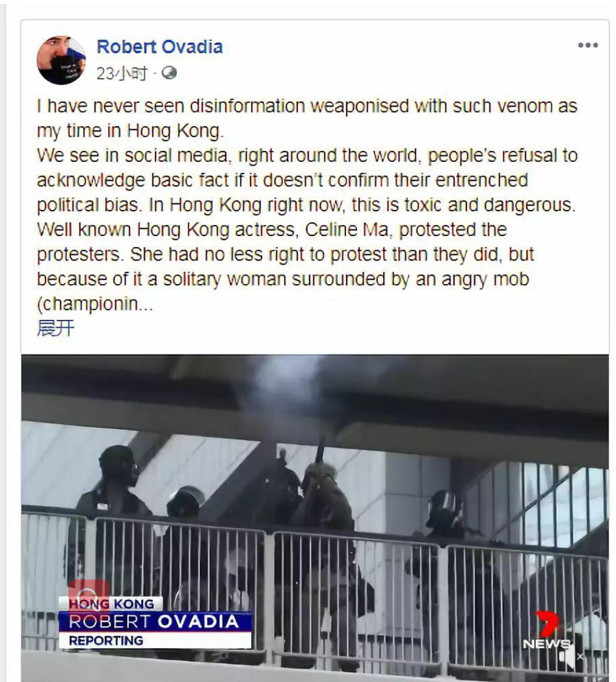
Task: Click the HONG KONG location banner
Action: click(x=111, y=604)
